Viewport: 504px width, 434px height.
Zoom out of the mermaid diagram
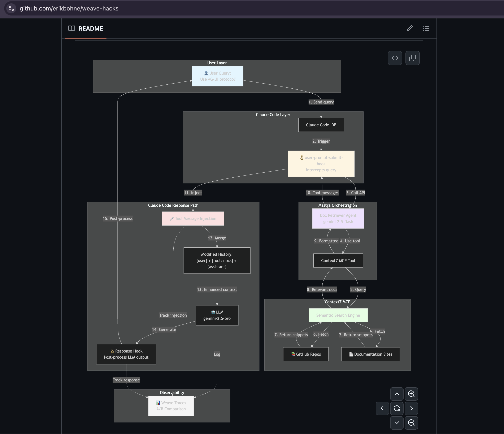point(411,423)
